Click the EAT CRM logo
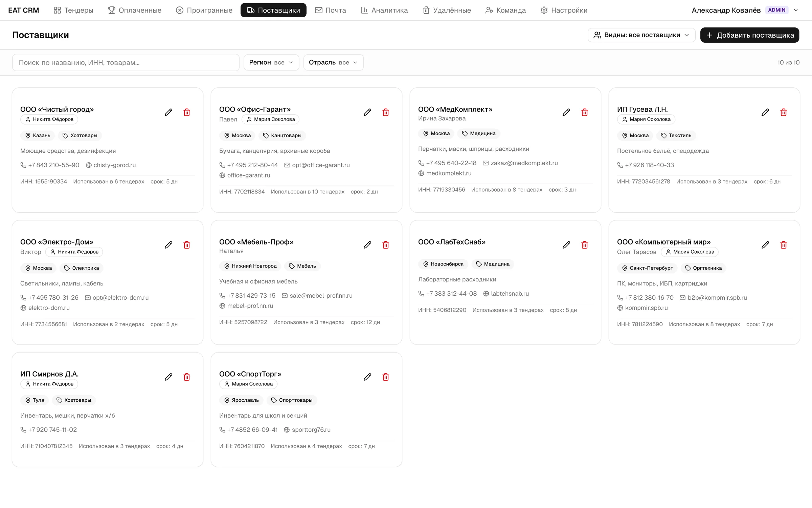812x508 pixels. pyautogui.click(x=24, y=10)
